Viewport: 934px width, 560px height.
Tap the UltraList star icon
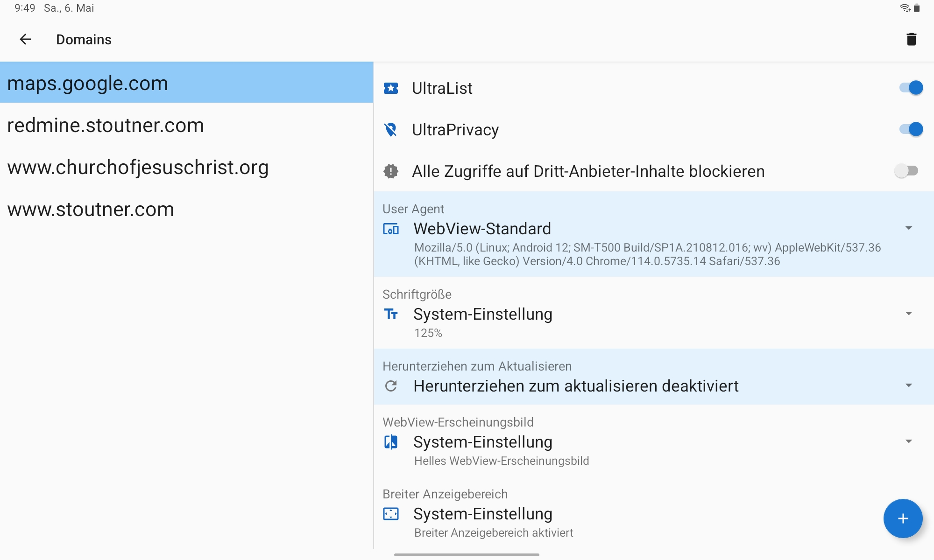pyautogui.click(x=391, y=88)
